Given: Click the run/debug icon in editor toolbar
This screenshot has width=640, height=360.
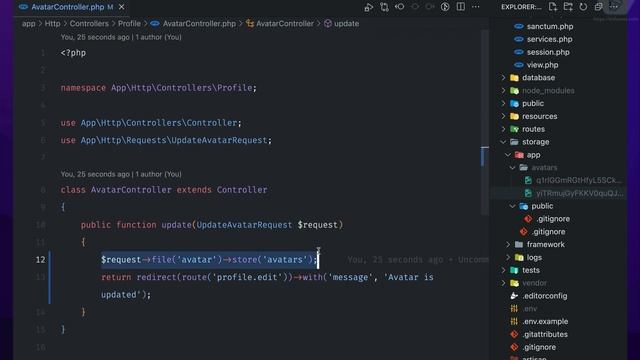Looking at the screenshot, I should 369,7.
